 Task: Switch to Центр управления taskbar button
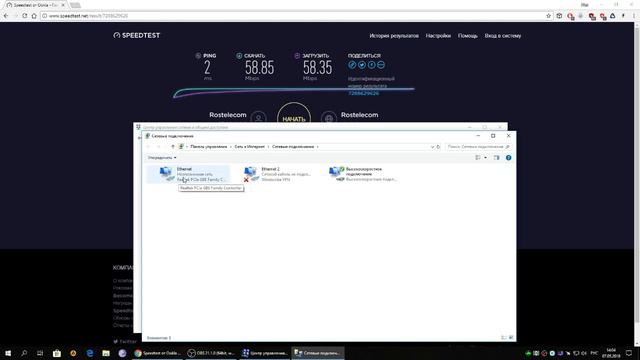click(264, 353)
